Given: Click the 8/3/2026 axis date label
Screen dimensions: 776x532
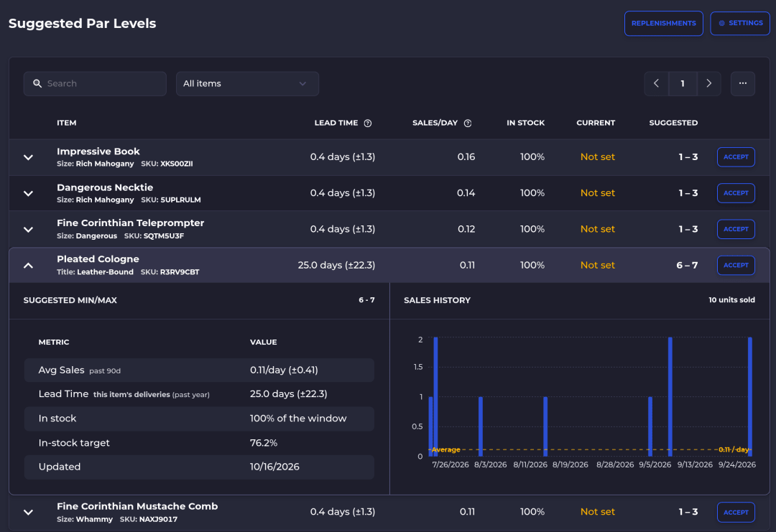Looking at the screenshot, I should pyautogui.click(x=491, y=465).
